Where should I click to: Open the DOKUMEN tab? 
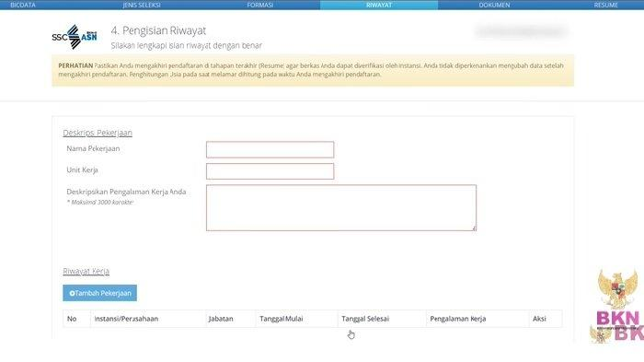point(494,5)
